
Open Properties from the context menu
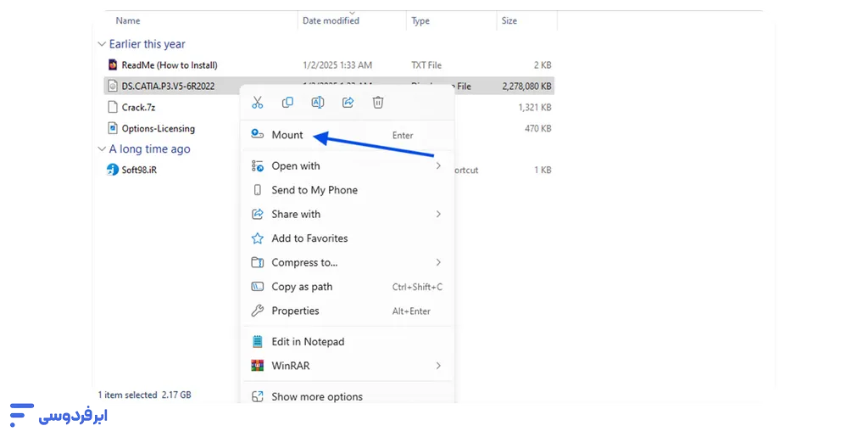pos(295,311)
